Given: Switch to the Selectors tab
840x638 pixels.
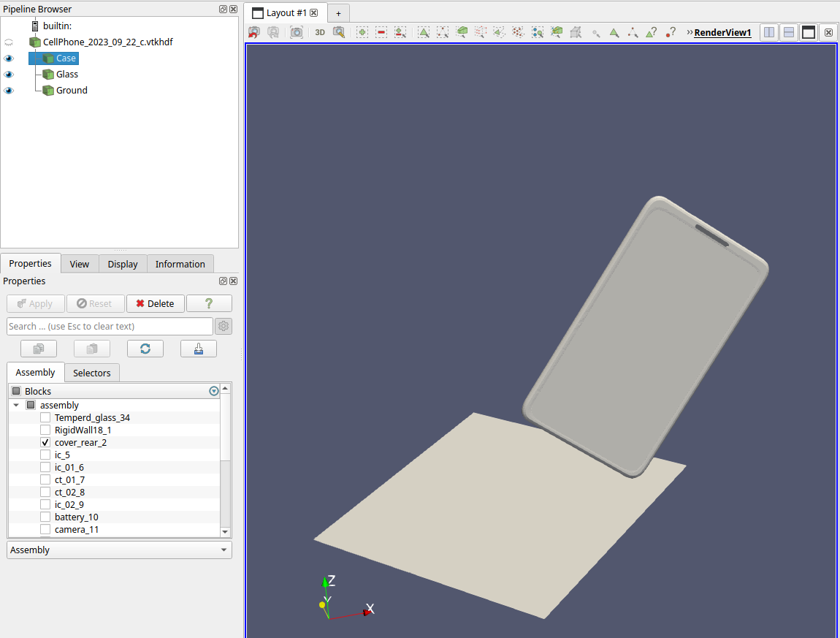Looking at the screenshot, I should tap(92, 373).
